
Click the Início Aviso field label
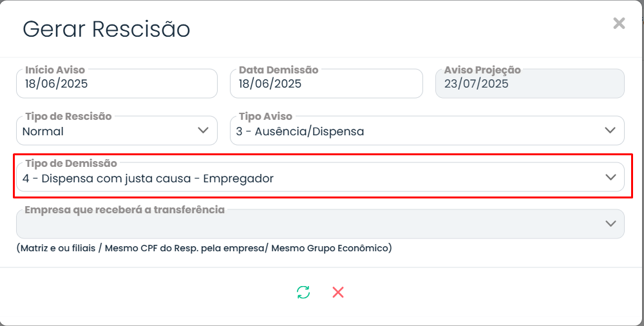55,70
